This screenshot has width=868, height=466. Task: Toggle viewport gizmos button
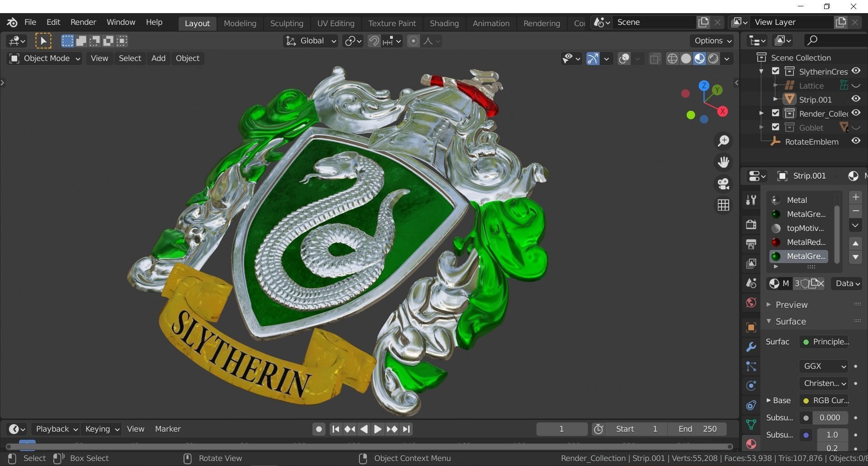[593, 59]
